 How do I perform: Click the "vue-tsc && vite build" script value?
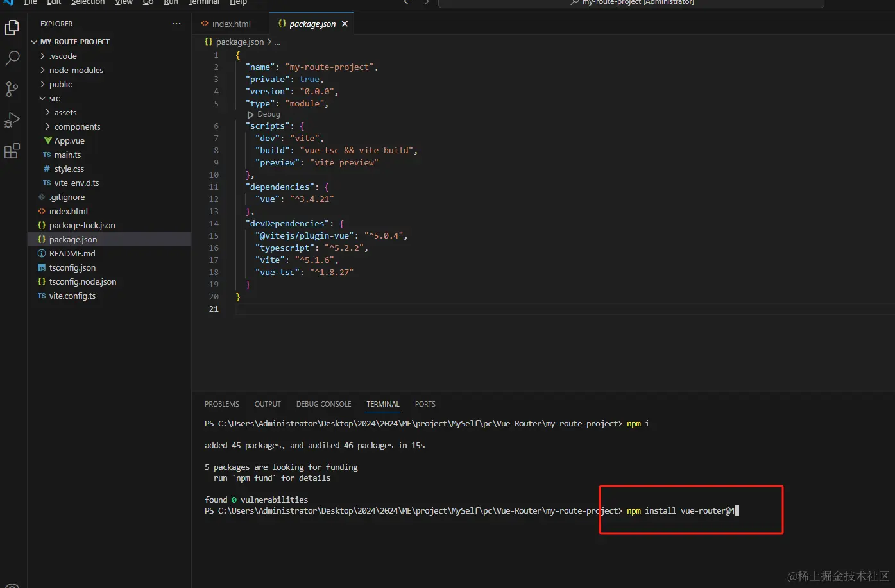point(356,150)
